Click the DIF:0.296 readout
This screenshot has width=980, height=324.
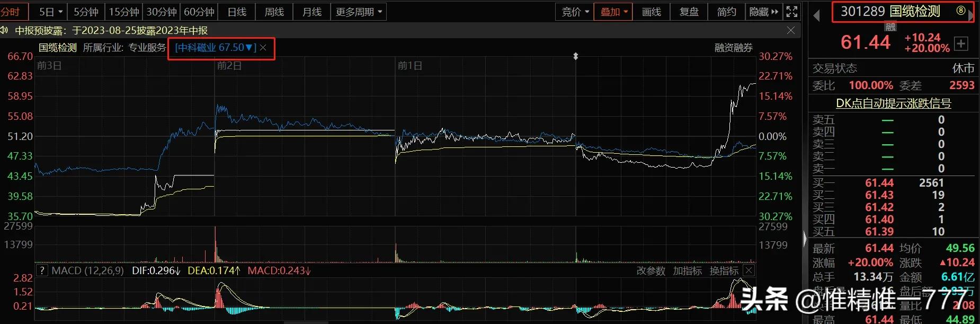[x=156, y=271]
